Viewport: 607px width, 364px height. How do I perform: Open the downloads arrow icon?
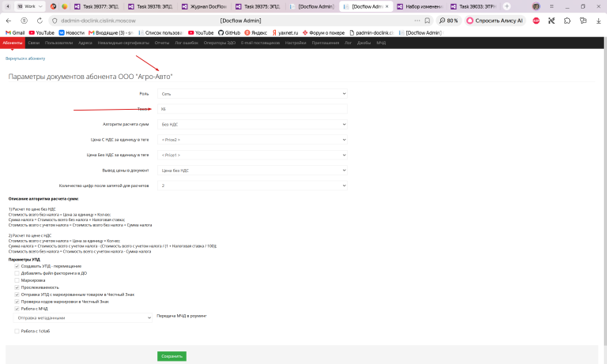[598, 21]
